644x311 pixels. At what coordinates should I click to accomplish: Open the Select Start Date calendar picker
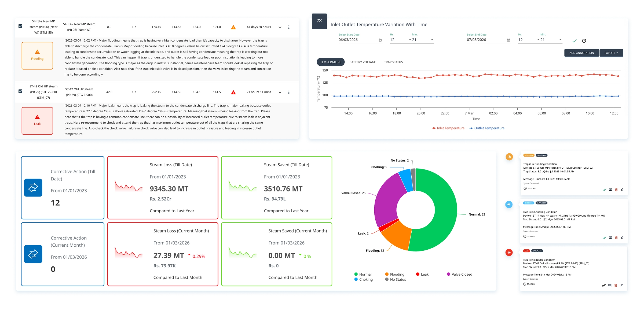(380, 40)
